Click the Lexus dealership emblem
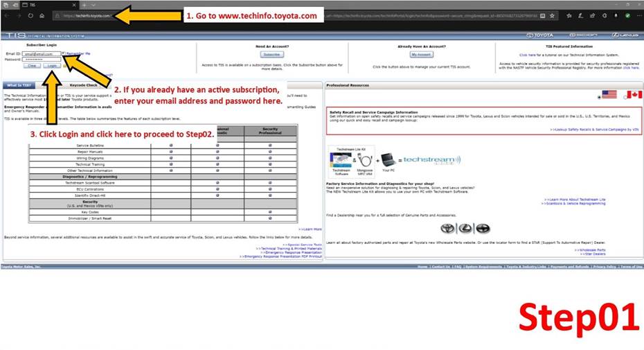Viewport: 644px width, 350px height. (465, 228)
